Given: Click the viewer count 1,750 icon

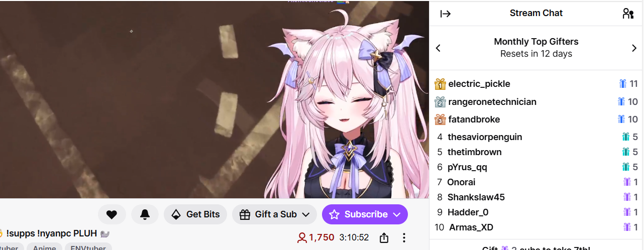Looking at the screenshot, I should click(x=302, y=237).
